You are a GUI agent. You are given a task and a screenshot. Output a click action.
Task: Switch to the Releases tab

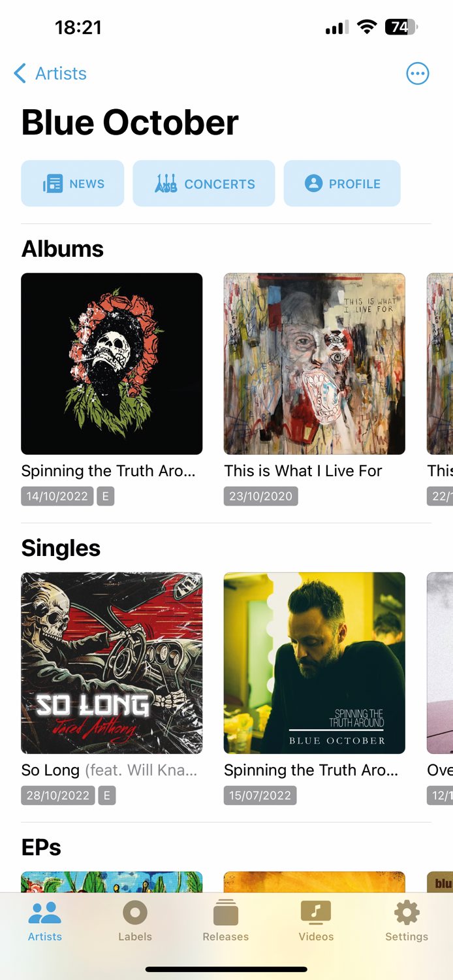point(226,921)
